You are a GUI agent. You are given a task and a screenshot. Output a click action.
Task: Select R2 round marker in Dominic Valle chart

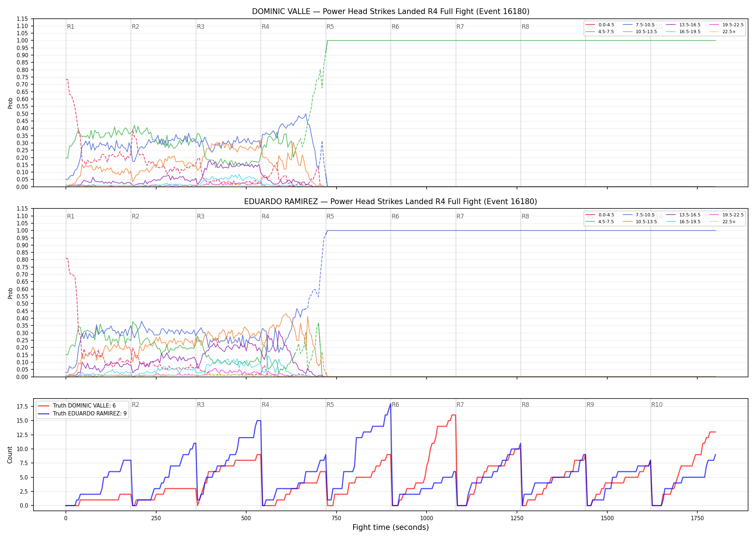point(135,27)
